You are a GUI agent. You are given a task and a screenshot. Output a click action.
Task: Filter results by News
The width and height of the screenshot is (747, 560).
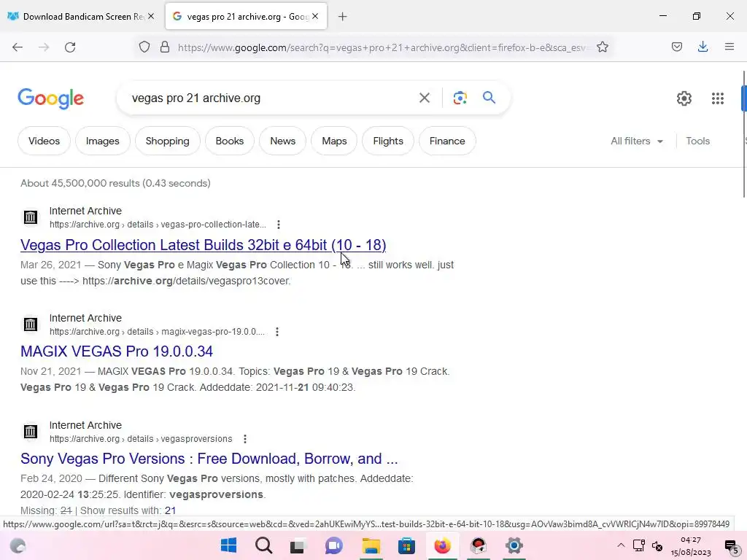282,141
